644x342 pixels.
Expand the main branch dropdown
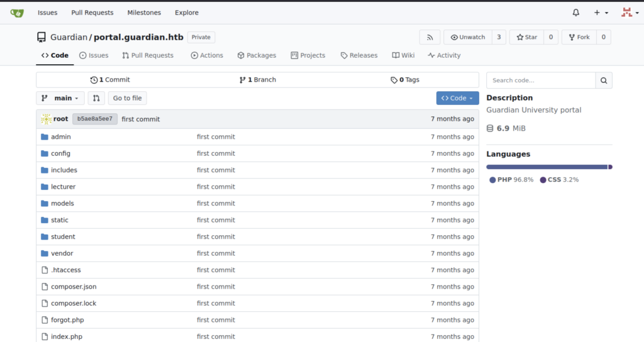click(60, 98)
